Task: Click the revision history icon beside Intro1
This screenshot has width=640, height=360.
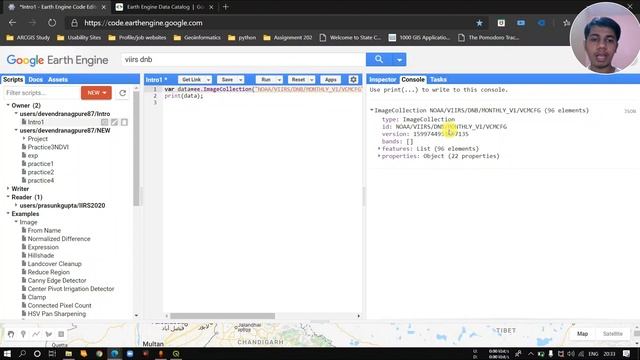Action: (104, 122)
